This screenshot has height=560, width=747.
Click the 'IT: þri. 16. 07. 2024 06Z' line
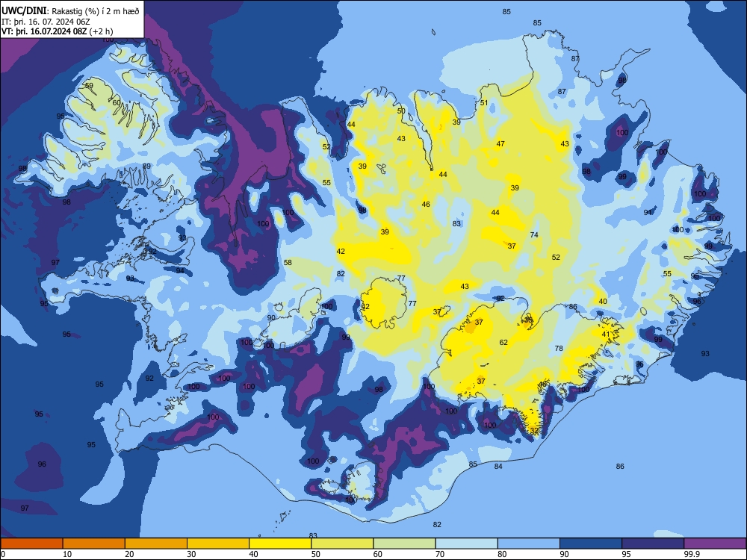[46, 22]
